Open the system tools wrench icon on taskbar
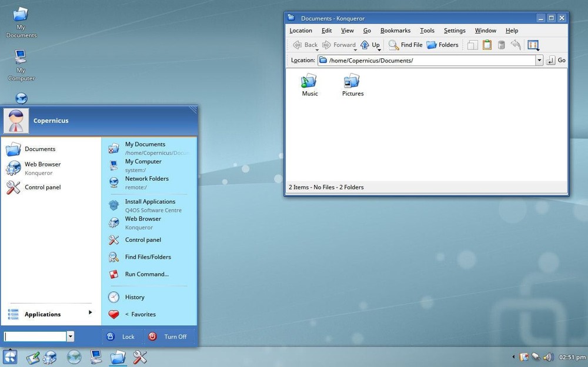Viewport: 588px width, 367px height. pyautogui.click(x=139, y=357)
